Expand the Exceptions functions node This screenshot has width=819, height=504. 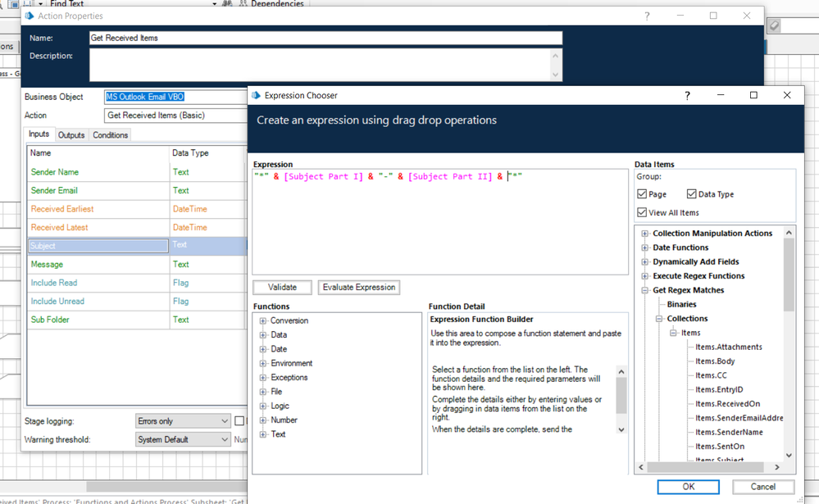click(x=262, y=378)
